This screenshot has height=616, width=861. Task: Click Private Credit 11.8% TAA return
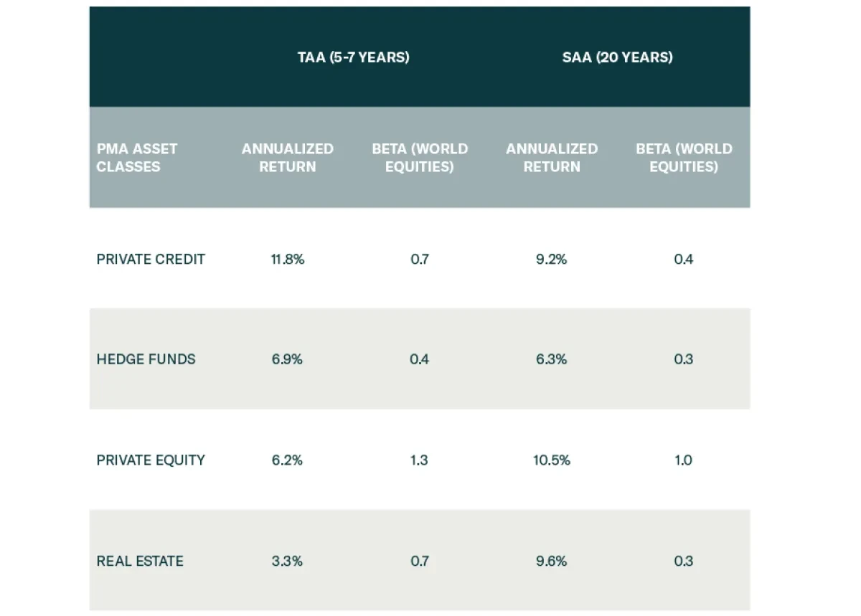pos(287,259)
